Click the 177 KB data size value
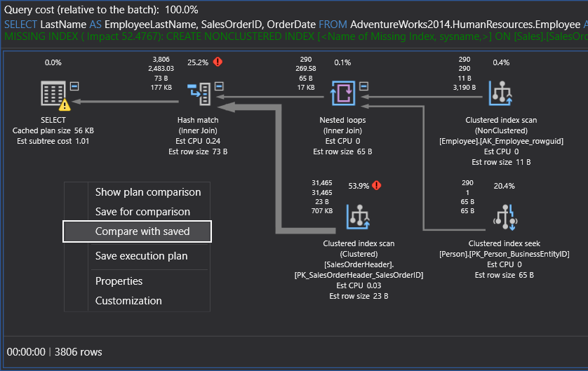Screen dimensions: 588x371 [161, 88]
